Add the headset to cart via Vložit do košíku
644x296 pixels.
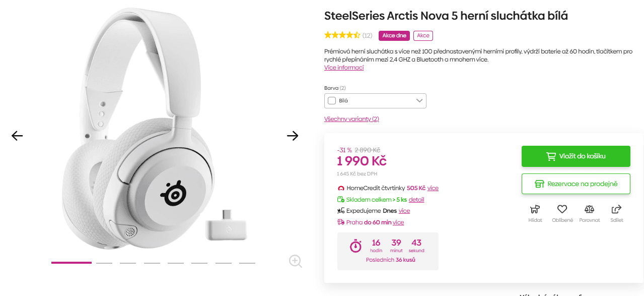click(x=576, y=156)
